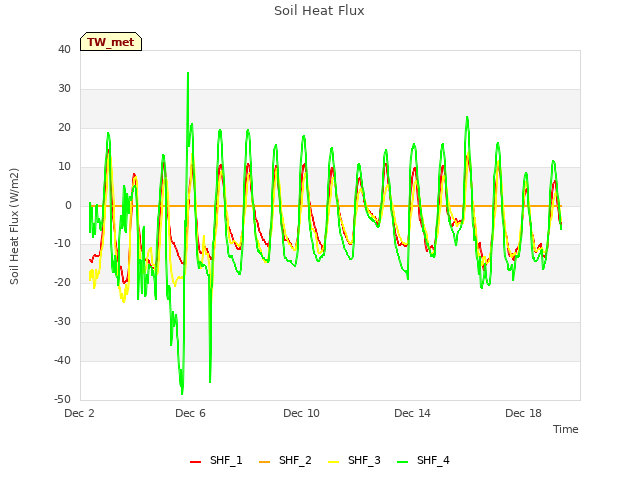
Task: Click the -20 y-axis tick label
Action: 63,282
